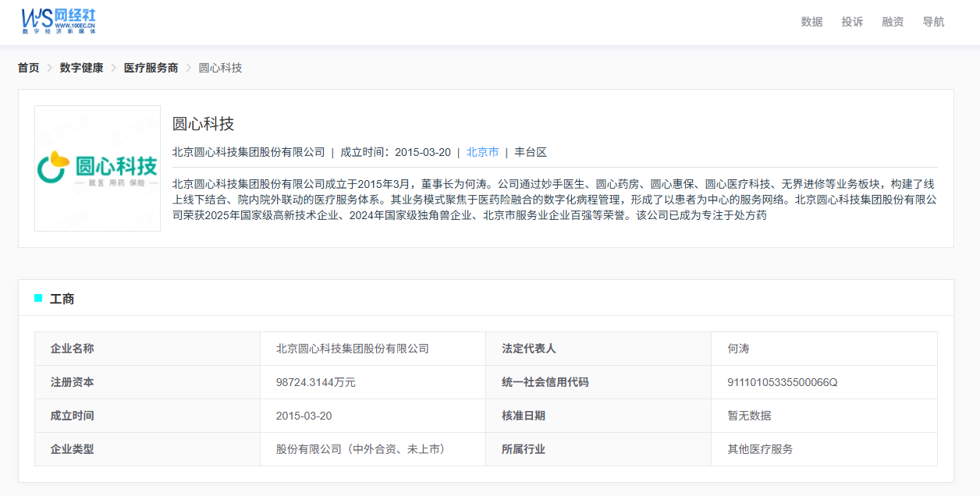The image size is (980, 496).
Task: Click the company description paragraph
Action: click(x=554, y=200)
